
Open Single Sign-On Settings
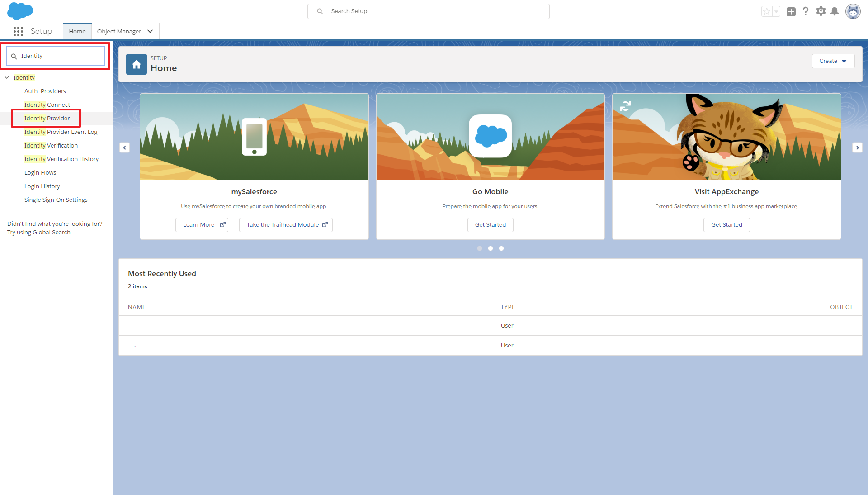tap(56, 200)
